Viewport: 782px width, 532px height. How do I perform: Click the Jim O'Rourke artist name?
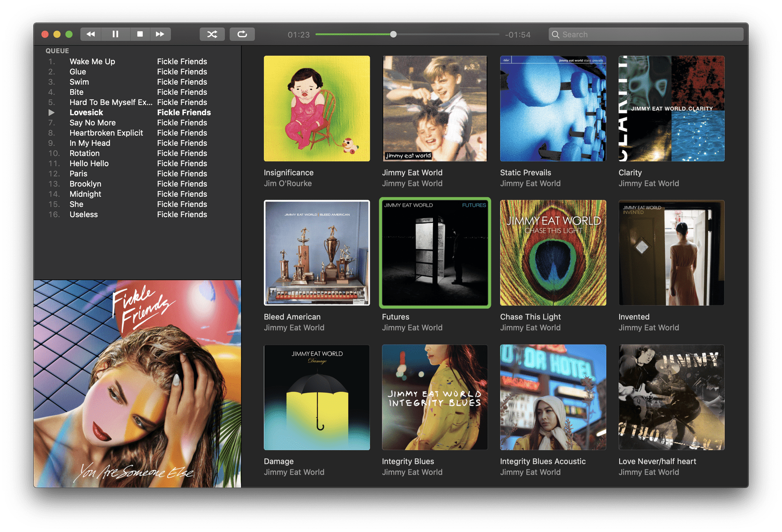(x=287, y=183)
